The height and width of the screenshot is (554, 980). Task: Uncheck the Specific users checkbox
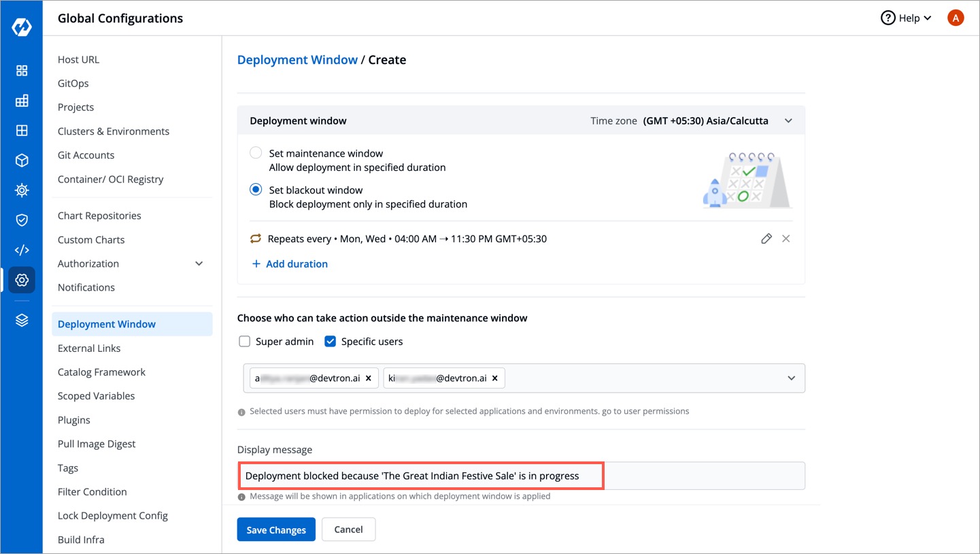[x=331, y=342]
